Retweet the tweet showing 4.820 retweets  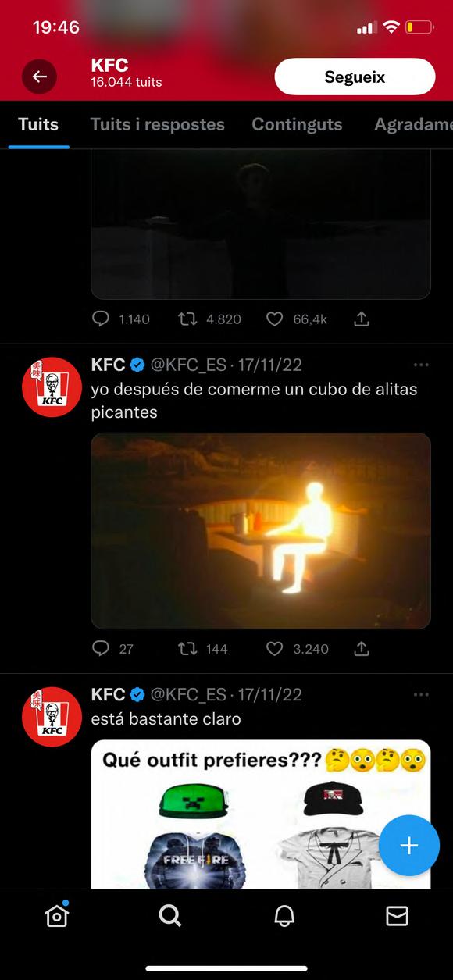click(187, 319)
